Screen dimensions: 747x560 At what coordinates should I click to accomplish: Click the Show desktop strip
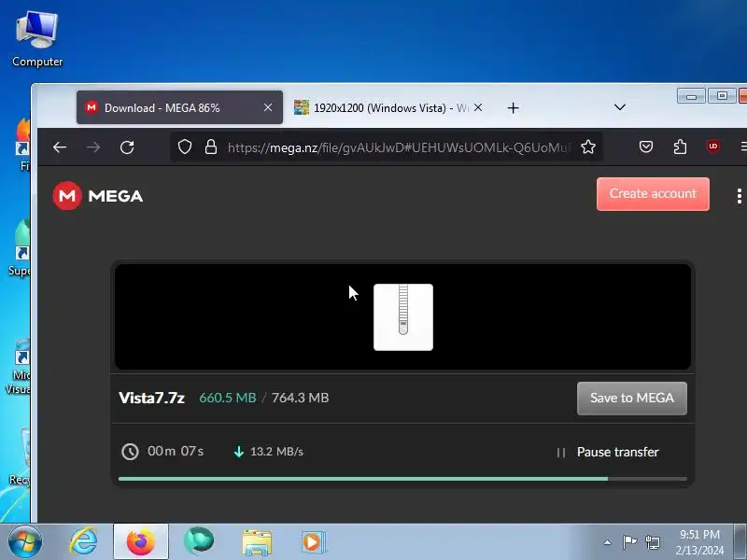pos(740,542)
